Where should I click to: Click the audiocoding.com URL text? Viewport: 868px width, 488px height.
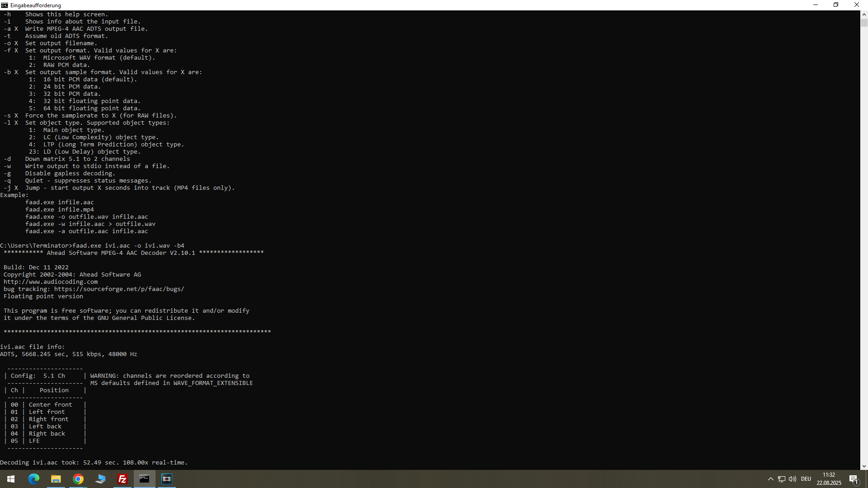(x=51, y=282)
